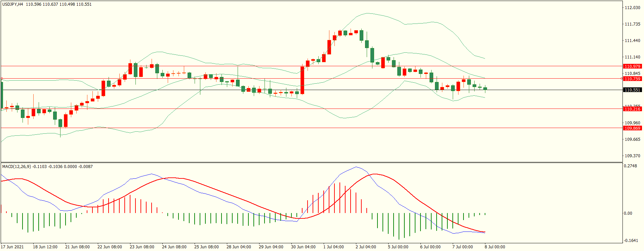Click the 111.140 price scale value

(632, 57)
